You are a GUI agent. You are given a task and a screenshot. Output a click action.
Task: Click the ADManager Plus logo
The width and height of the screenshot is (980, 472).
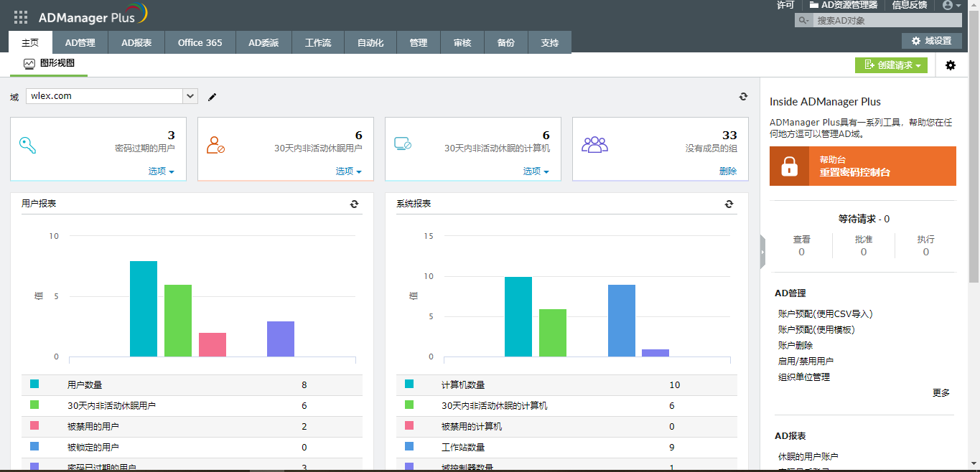click(x=93, y=15)
